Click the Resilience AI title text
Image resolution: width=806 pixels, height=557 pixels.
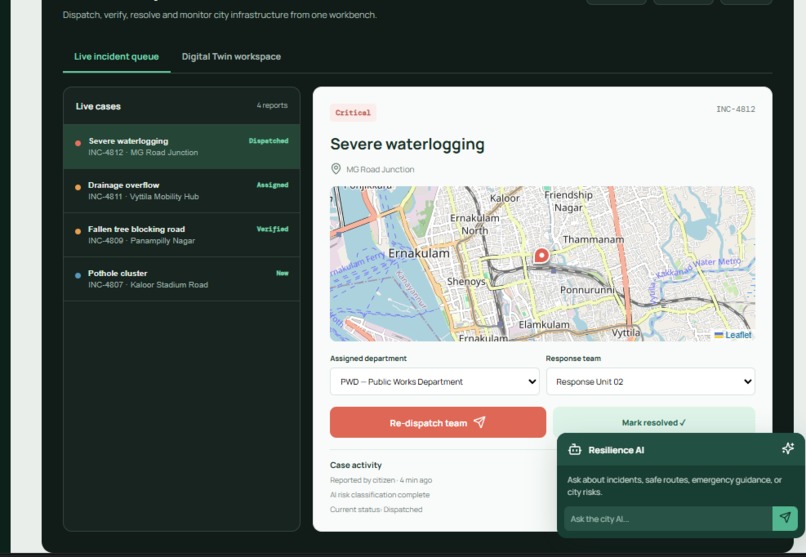pyautogui.click(x=616, y=450)
